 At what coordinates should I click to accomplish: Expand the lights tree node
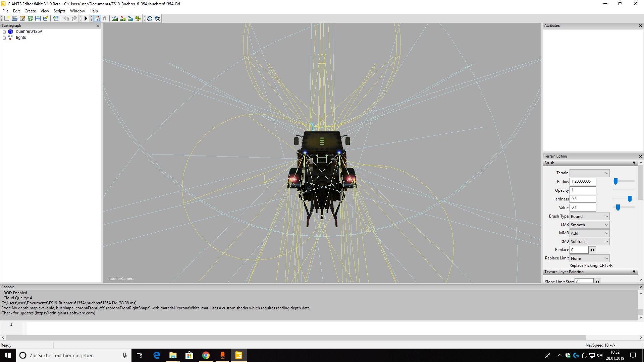pos(4,38)
